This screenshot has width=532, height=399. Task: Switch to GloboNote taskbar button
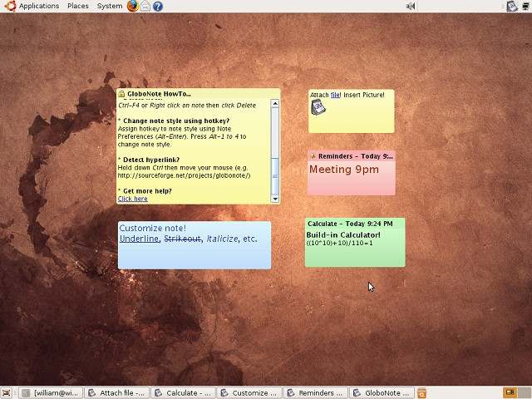pos(382,393)
